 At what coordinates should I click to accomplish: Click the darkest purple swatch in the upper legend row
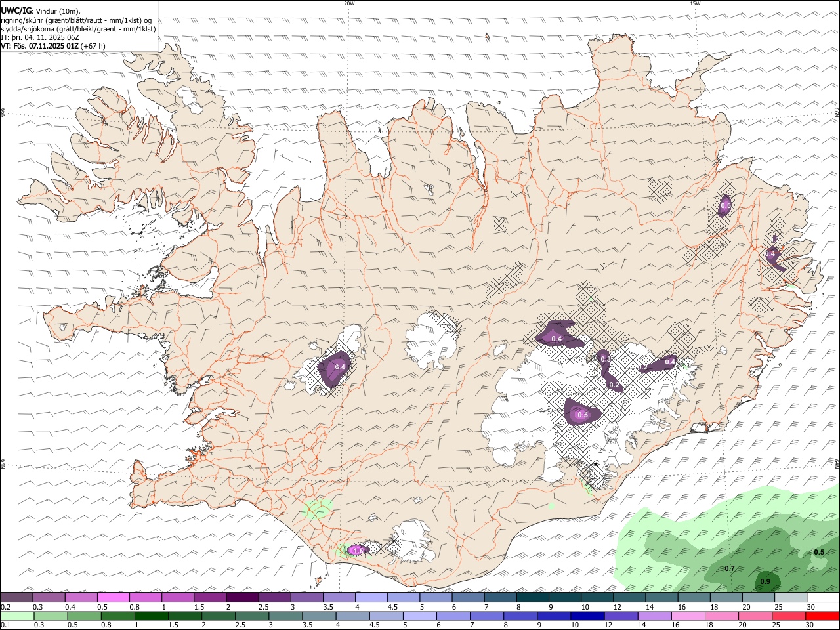242,598
